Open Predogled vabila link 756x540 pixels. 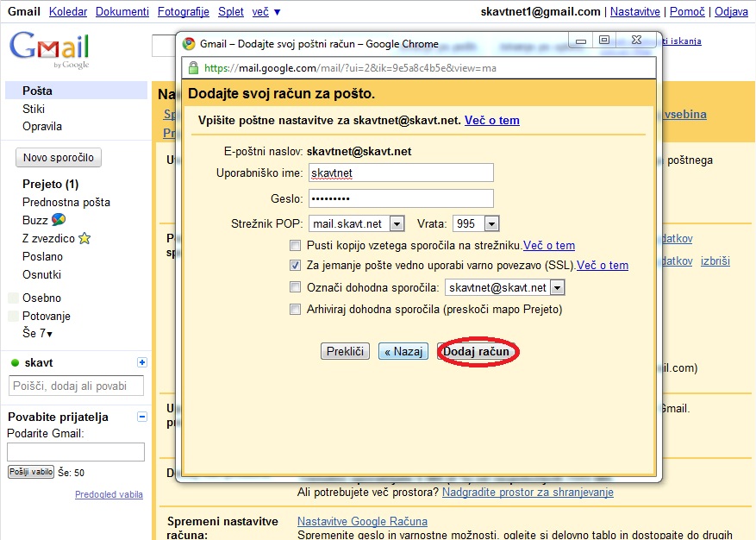(x=109, y=494)
